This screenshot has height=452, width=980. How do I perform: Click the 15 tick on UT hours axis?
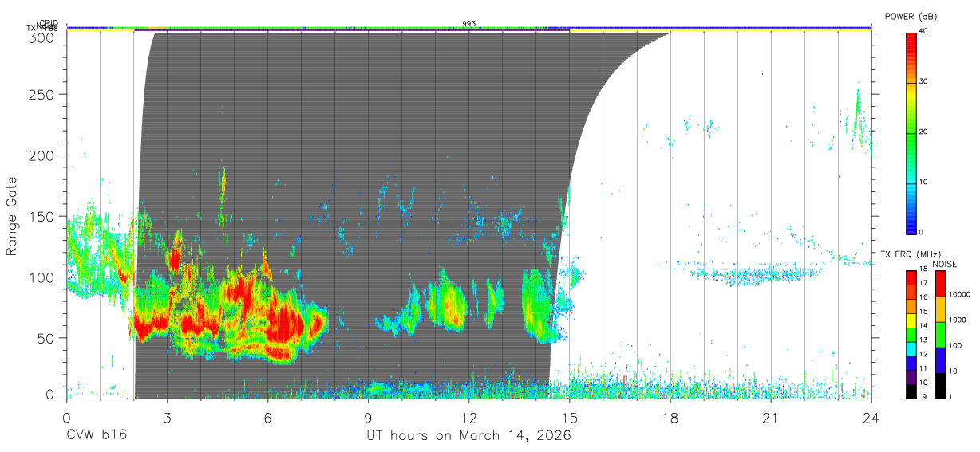pyautogui.click(x=570, y=417)
